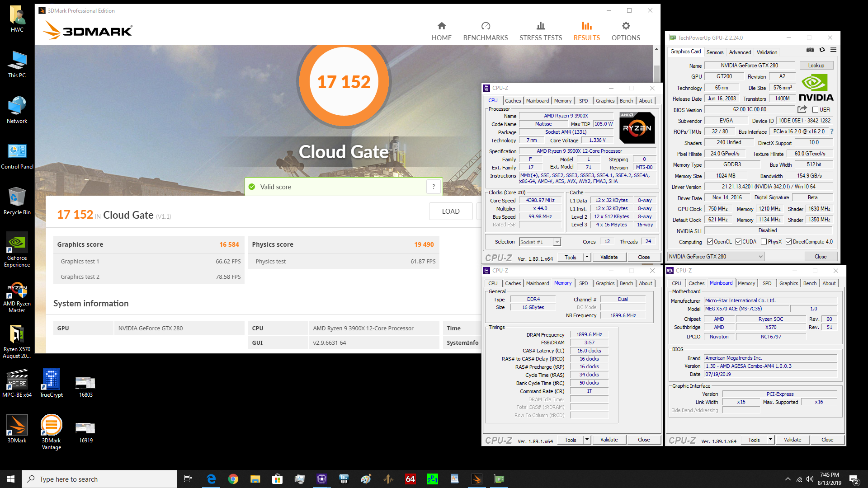Viewport: 868px width, 488px height.
Task: Expand Tools arrow in CPU-Z Memory window
Action: (587, 440)
